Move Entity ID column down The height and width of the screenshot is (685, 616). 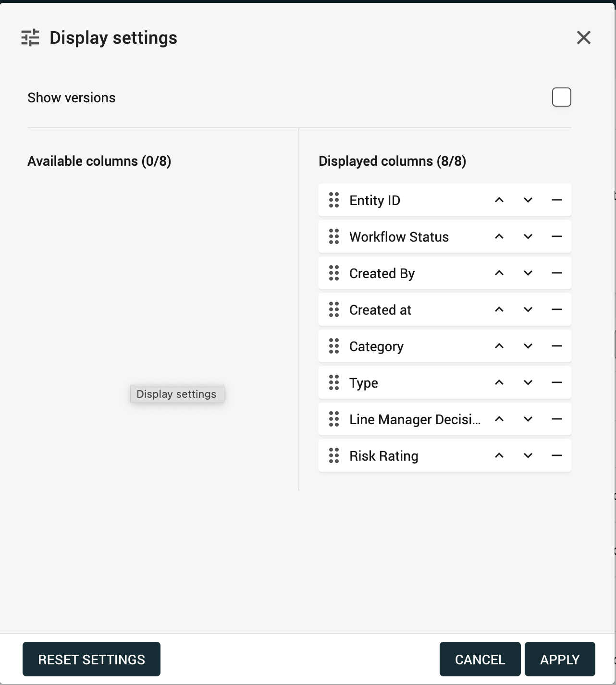click(x=528, y=200)
